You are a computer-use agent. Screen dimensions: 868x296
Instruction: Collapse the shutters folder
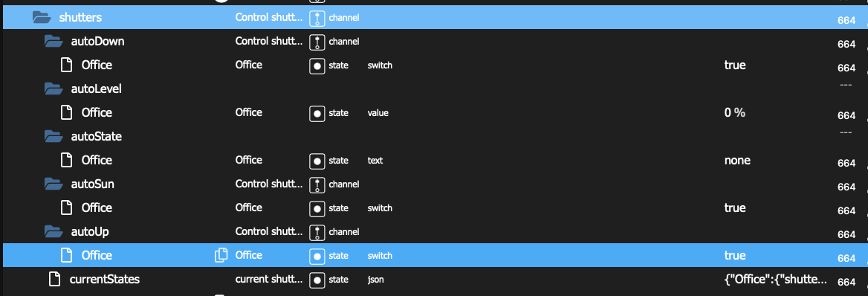[x=42, y=18]
